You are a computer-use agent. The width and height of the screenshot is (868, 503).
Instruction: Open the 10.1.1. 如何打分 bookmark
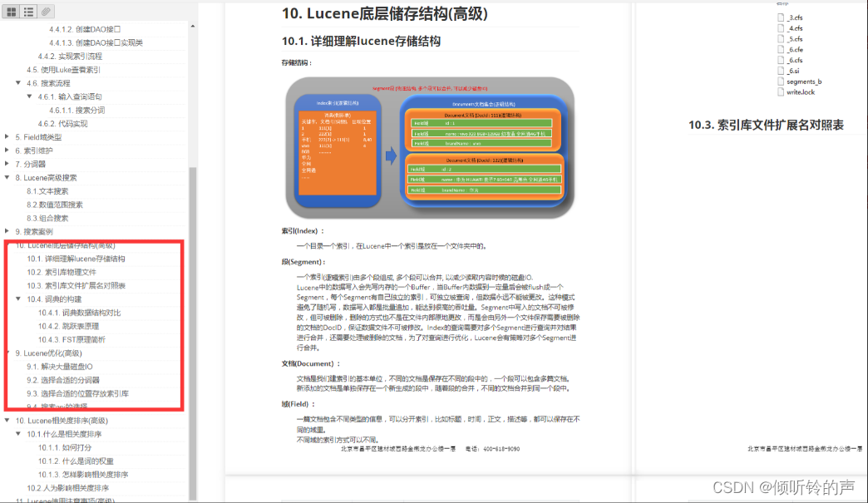pyautogui.click(x=65, y=447)
